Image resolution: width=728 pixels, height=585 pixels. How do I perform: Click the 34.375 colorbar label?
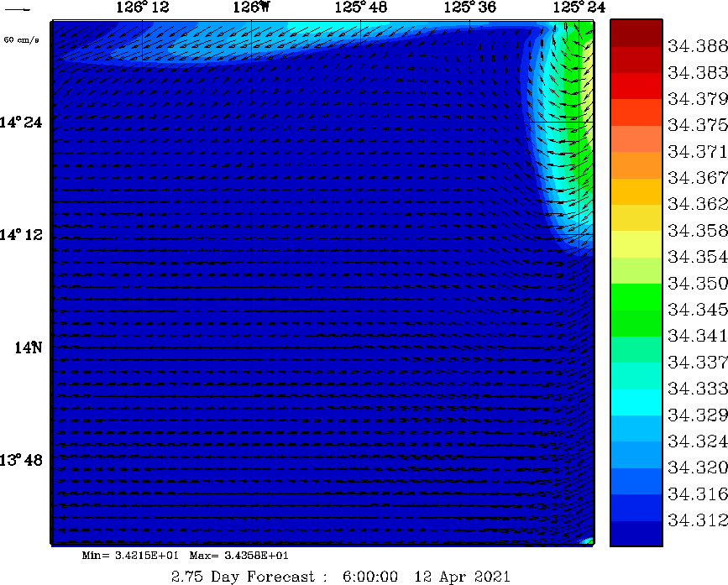(x=698, y=125)
